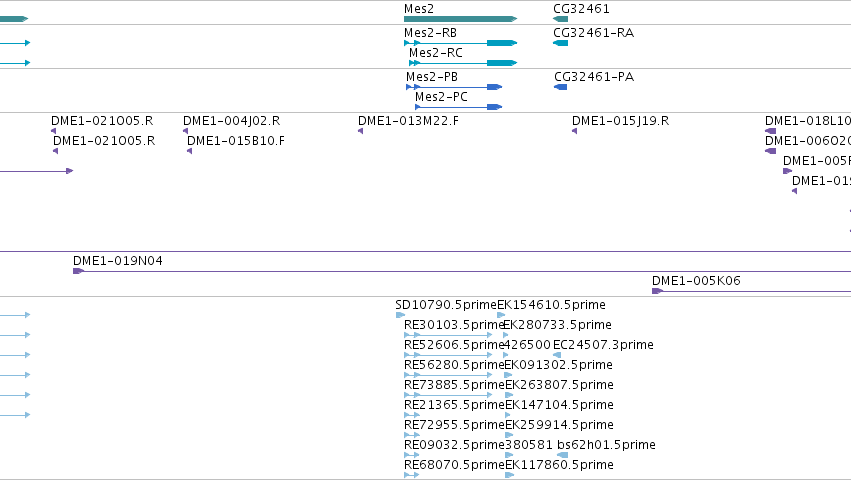Image resolution: width=851 pixels, height=480 pixels.
Task: Click the EK117860.5prime EST
Action: click(x=510, y=476)
